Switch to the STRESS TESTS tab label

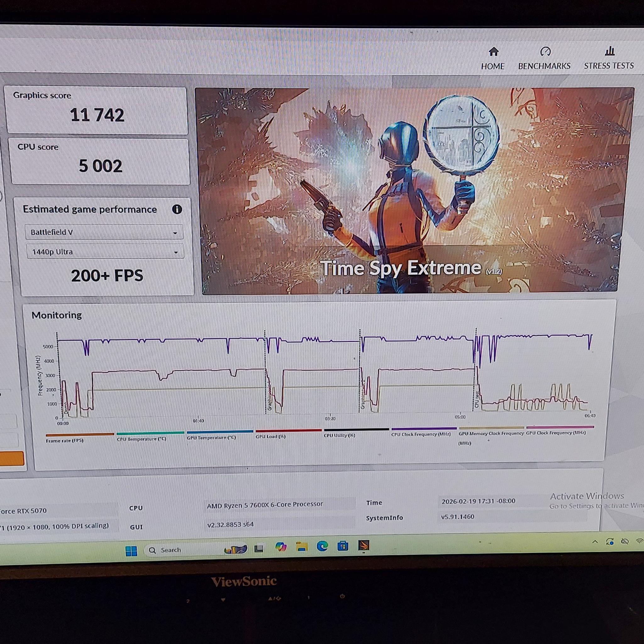(609, 66)
